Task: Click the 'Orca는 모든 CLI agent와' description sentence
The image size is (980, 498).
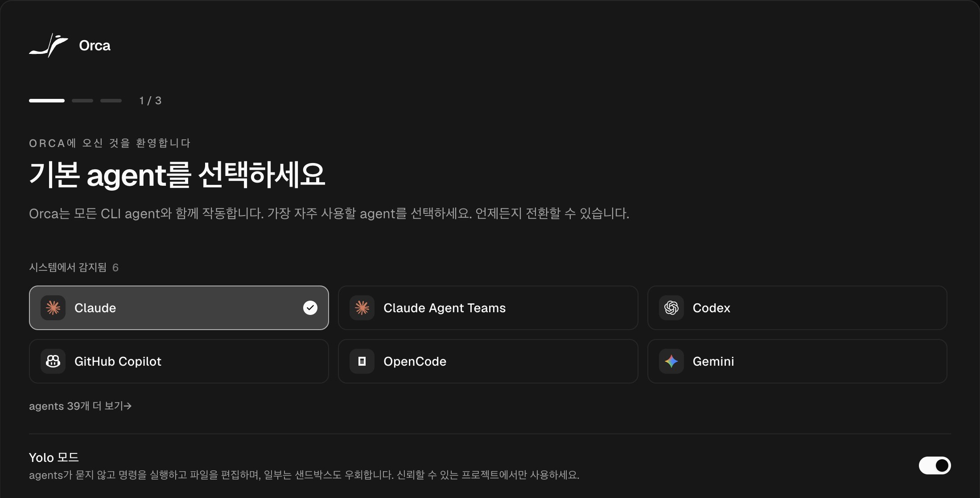Action: point(329,213)
